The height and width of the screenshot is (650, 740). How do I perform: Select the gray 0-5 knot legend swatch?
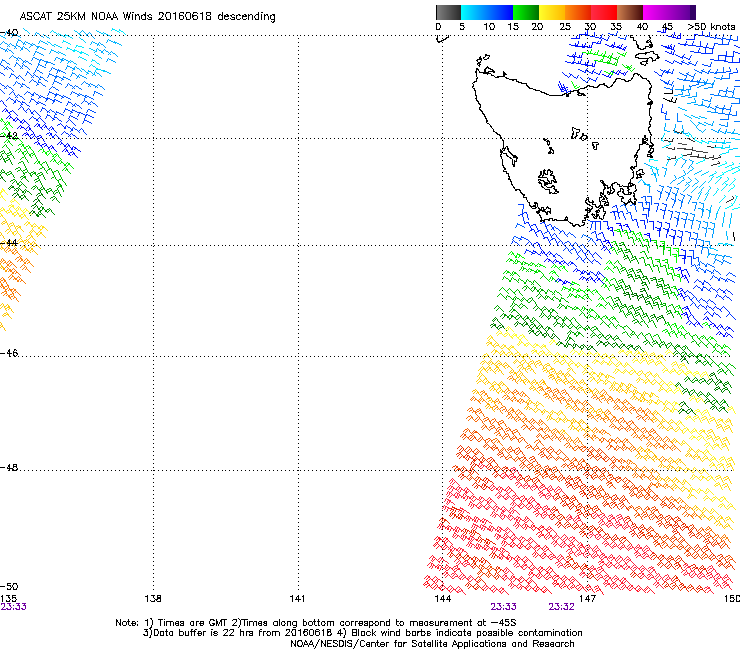point(448,12)
